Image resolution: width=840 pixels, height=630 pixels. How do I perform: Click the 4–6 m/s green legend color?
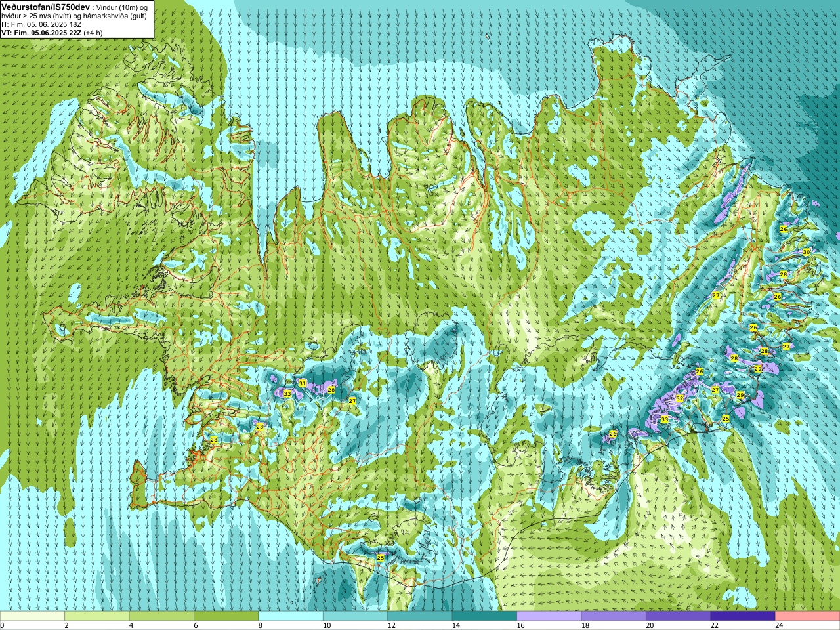[x=161, y=616]
